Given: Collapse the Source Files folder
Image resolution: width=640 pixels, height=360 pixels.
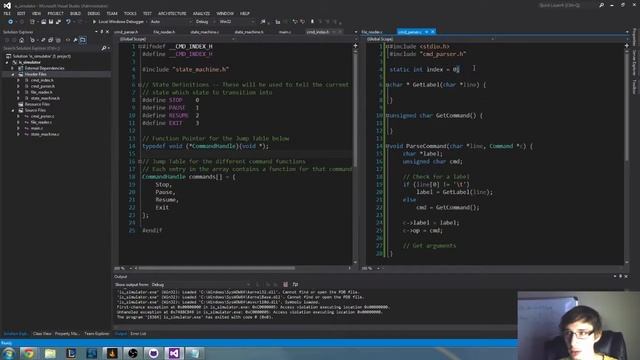Looking at the screenshot, I should [13, 111].
